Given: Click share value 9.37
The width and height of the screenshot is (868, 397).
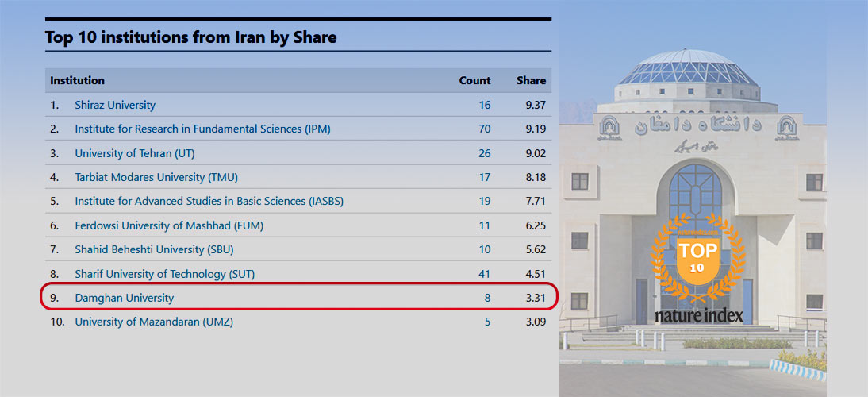Looking at the screenshot, I should pyautogui.click(x=536, y=105).
